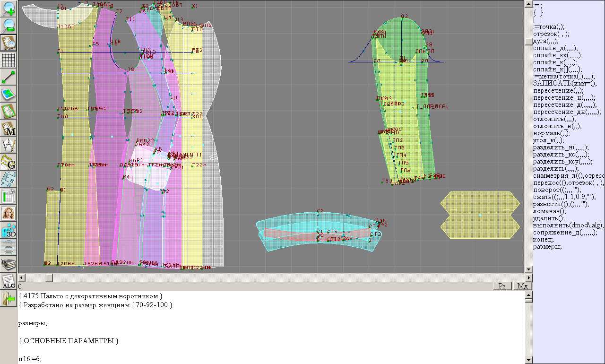Open the stacked books library icon
The image size is (605, 364).
tap(9, 264)
